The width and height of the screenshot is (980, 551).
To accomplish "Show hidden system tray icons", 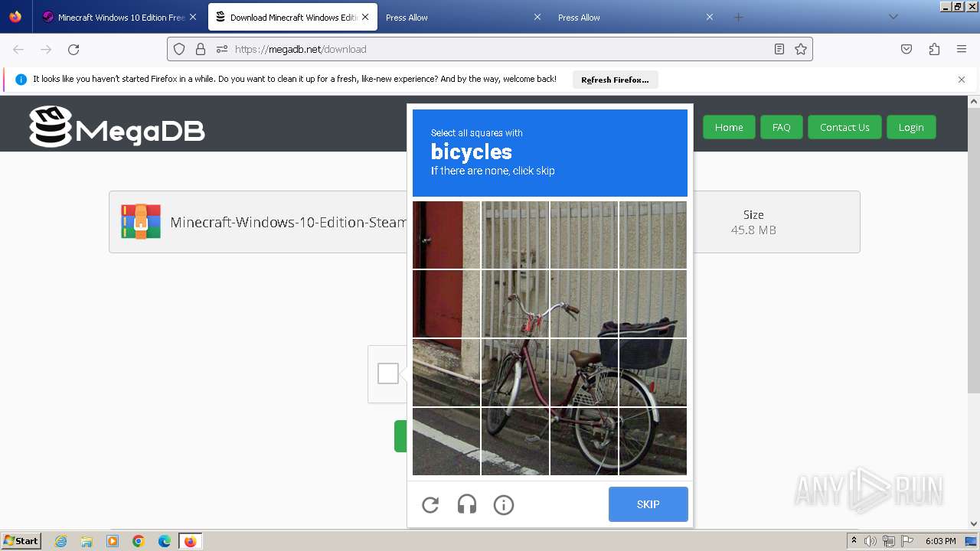I will [x=854, y=541].
